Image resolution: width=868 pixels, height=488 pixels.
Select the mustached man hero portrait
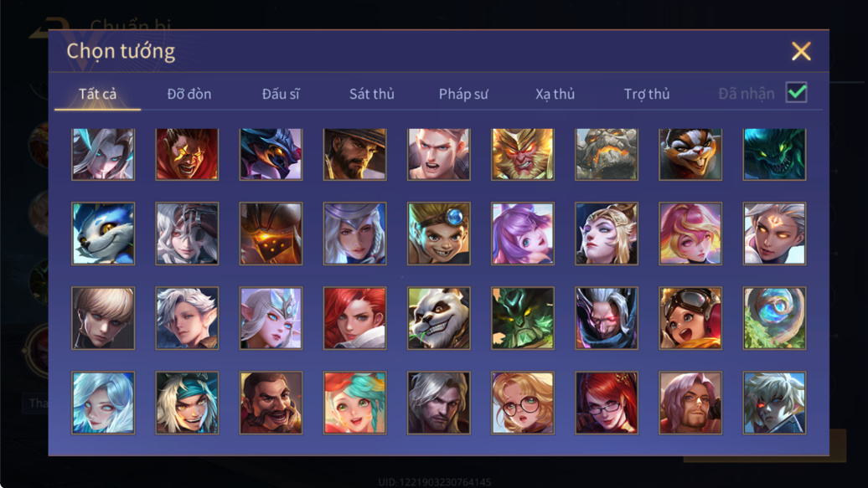271,403
